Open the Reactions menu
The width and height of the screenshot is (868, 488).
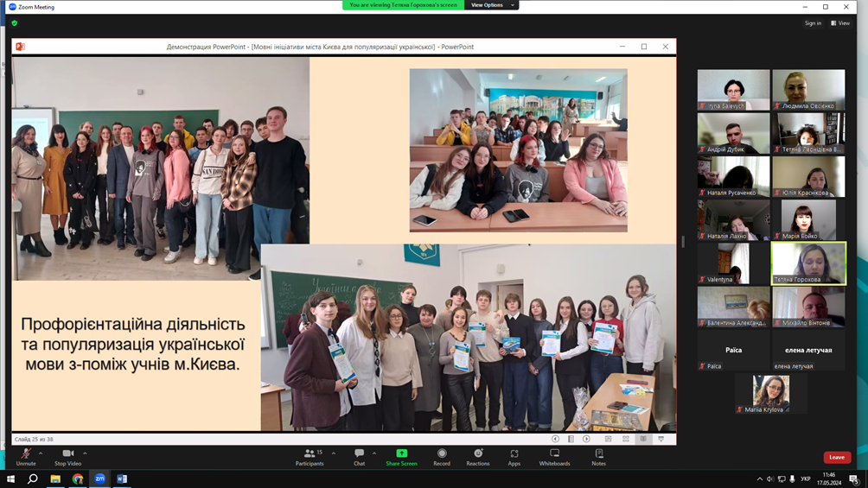click(x=478, y=456)
